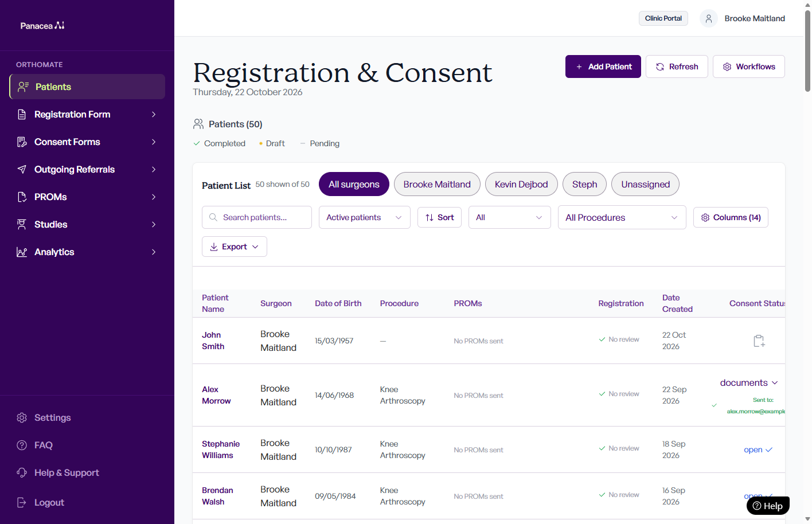Click the Studies icon in sidebar
812x524 pixels.
coord(22,224)
